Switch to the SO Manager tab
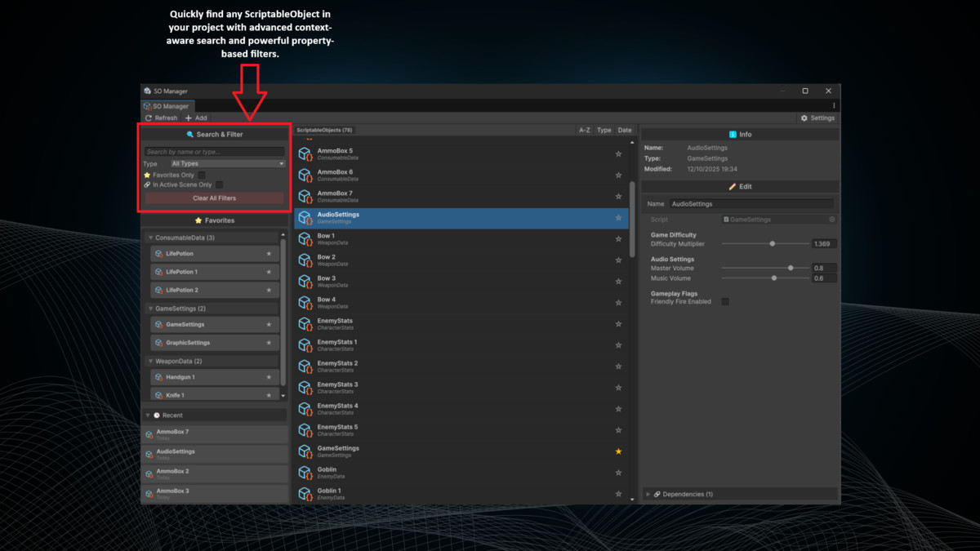This screenshot has width=980, height=551. [x=167, y=105]
